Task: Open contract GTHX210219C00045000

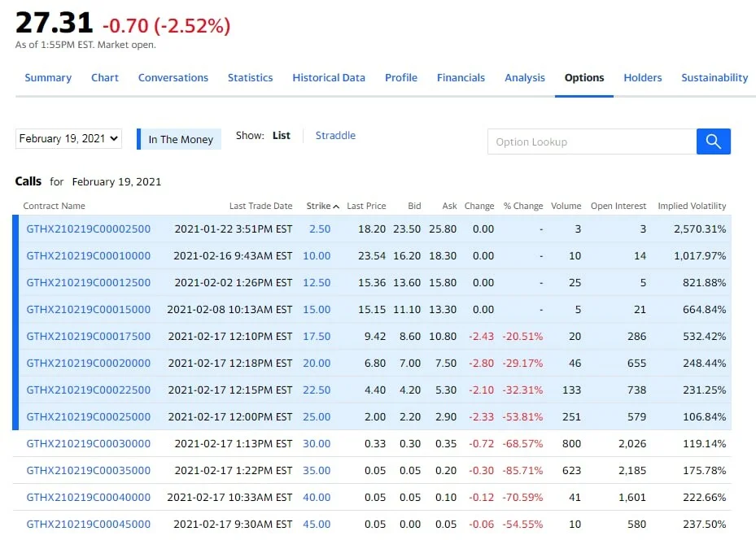Action: [88, 524]
